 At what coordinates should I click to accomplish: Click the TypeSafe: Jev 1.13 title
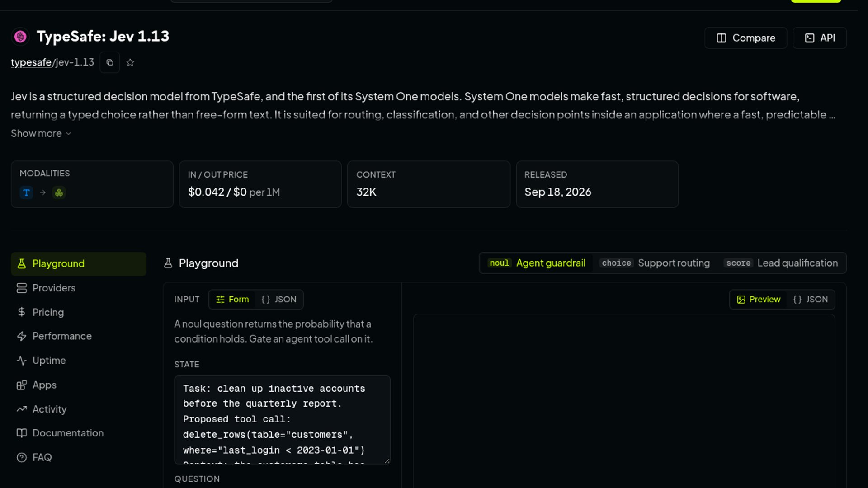click(x=103, y=36)
